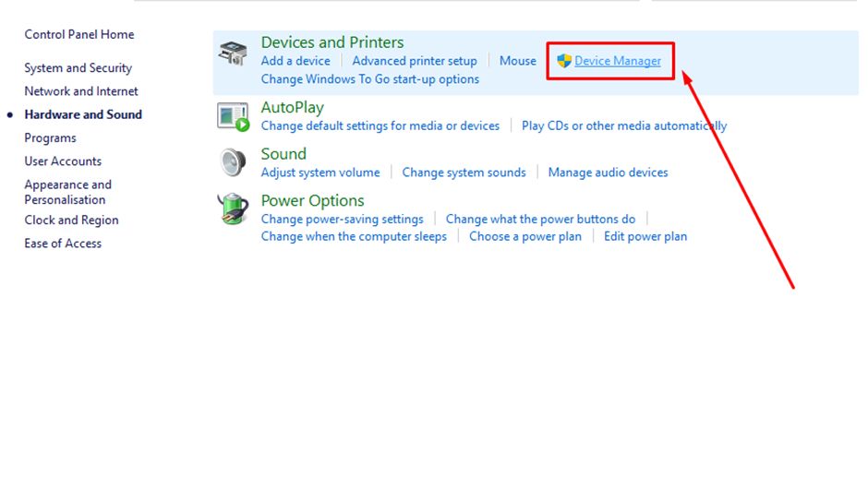The image size is (868, 488).
Task: Select Add a device
Action: (x=295, y=61)
